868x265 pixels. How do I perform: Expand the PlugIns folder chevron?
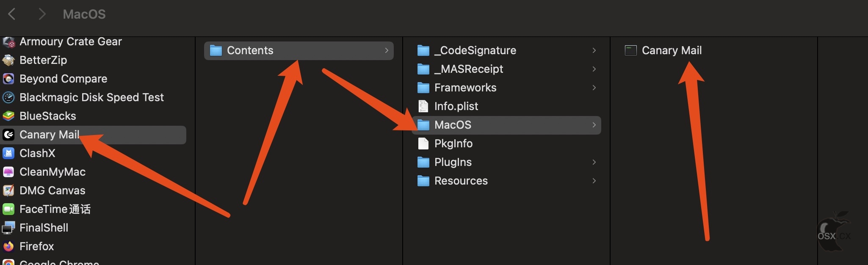pos(594,162)
